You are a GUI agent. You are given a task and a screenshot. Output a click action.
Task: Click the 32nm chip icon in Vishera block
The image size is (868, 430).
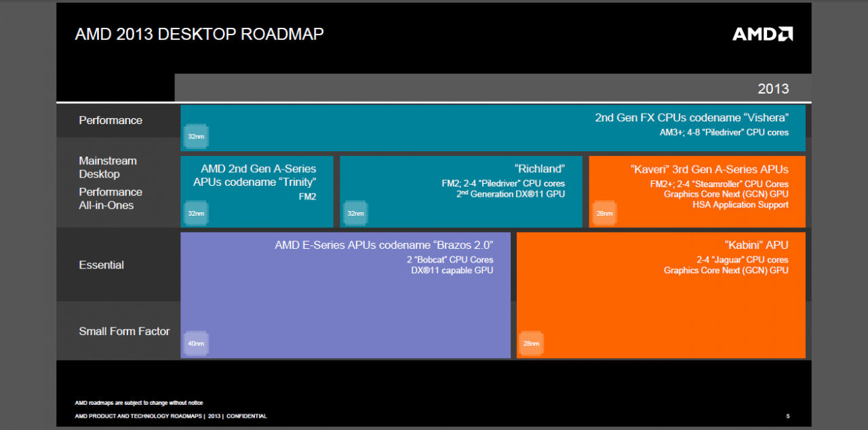pyautogui.click(x=196, y=136)
